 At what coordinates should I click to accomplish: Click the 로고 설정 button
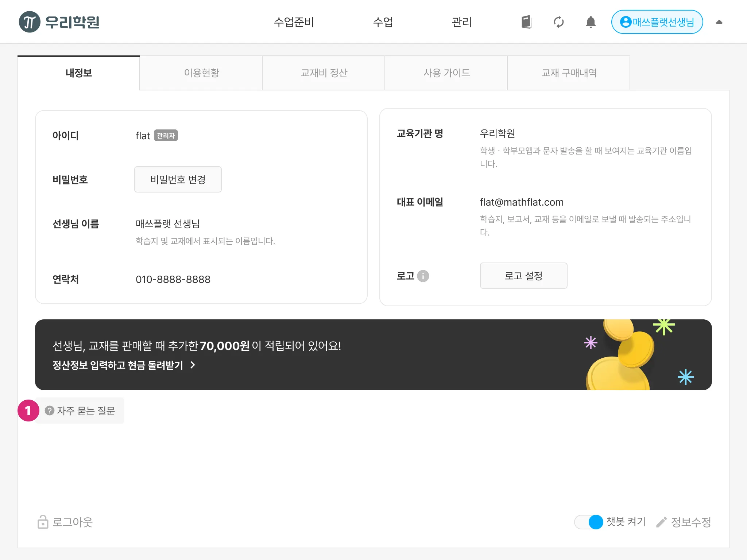[x=523, y=276]
